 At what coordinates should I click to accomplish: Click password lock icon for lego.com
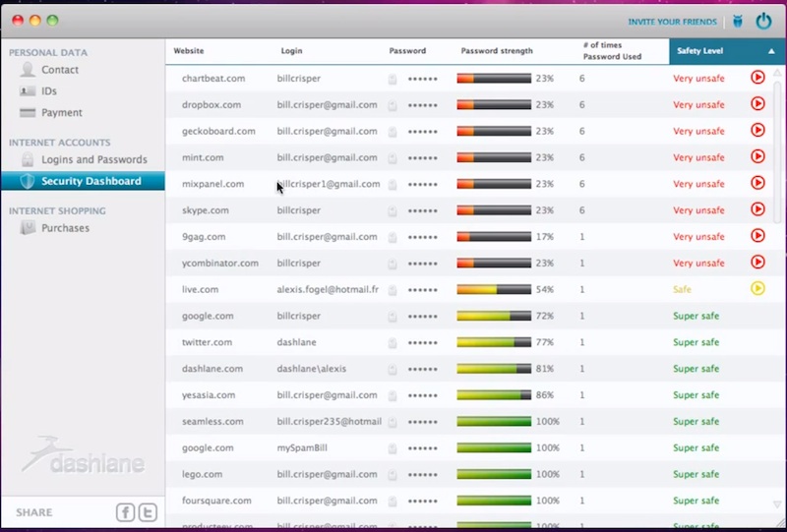393,475
